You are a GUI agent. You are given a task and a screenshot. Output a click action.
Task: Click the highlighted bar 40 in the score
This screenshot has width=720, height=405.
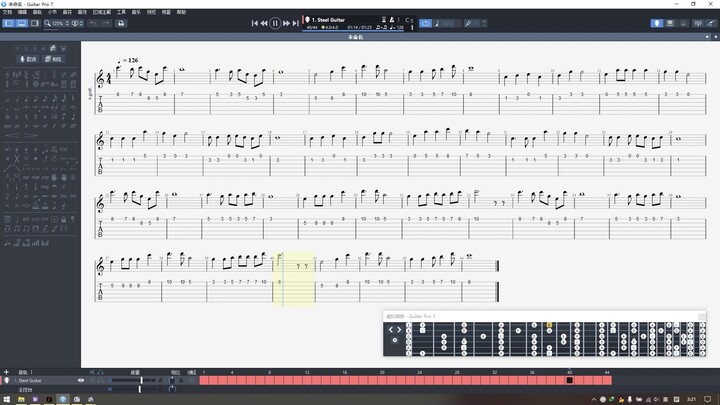294,277
